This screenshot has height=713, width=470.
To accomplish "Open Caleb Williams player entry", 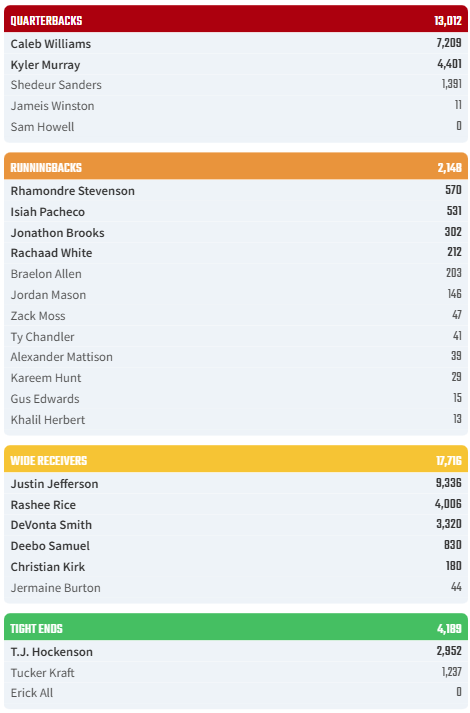I will (x=235, y=43).
